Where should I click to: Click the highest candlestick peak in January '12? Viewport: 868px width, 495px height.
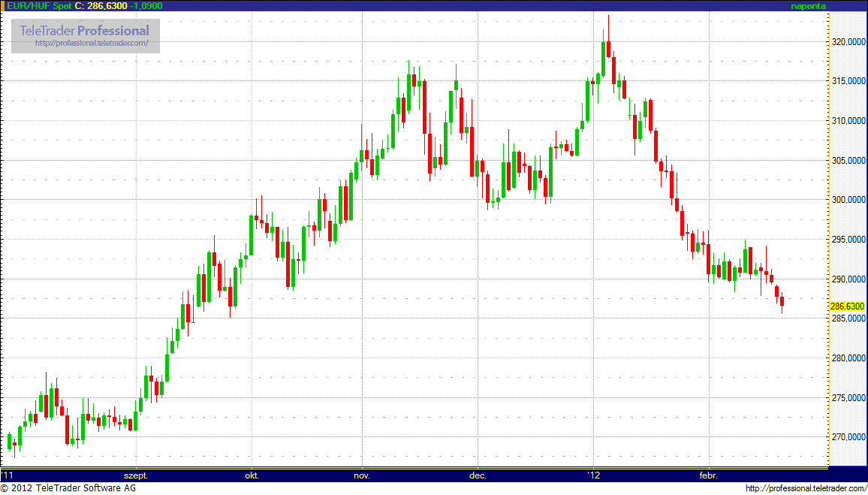[x=608, y=36]
